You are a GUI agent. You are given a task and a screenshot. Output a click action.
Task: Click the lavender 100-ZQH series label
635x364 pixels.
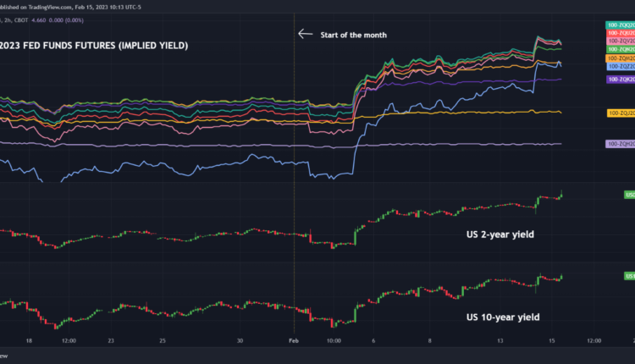[620, 145]
